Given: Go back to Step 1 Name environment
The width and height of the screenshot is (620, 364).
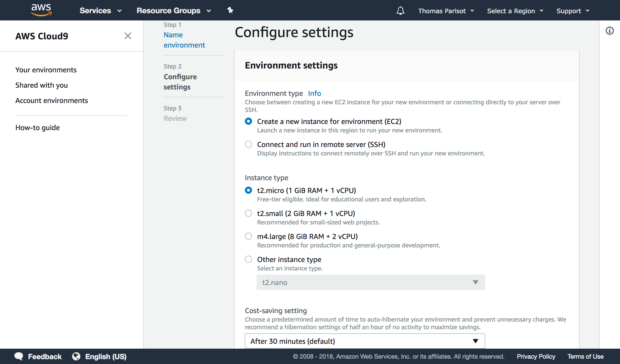Looking at the screenshot, I should click(184, 40).
